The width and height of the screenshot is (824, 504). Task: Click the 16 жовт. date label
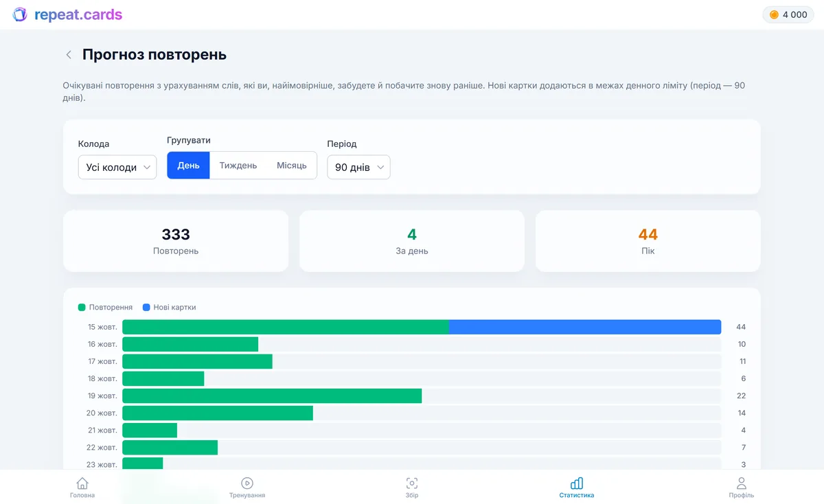[x=102, y=344]
